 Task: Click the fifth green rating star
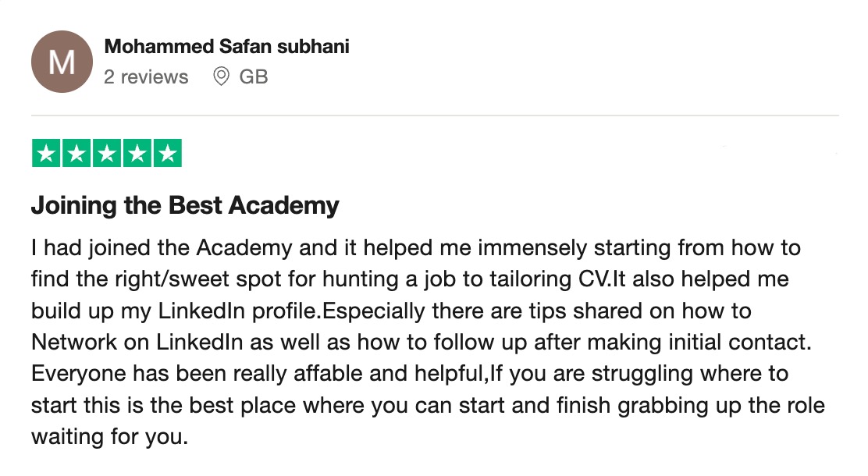pyautogui.click(x=168, y=153)
